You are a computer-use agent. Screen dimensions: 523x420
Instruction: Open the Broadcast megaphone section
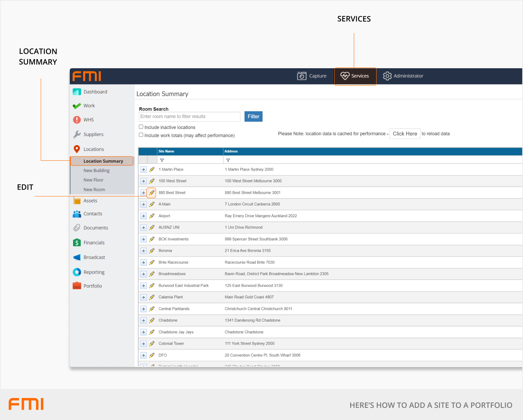[x=77, y=257]
